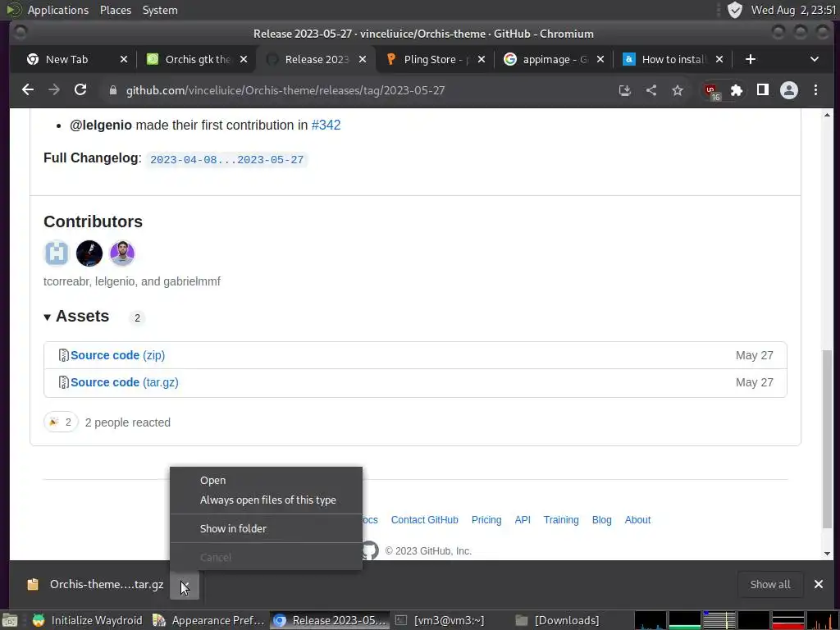
Task: Click the download item options arrow
Action: [x=185, y=584]
